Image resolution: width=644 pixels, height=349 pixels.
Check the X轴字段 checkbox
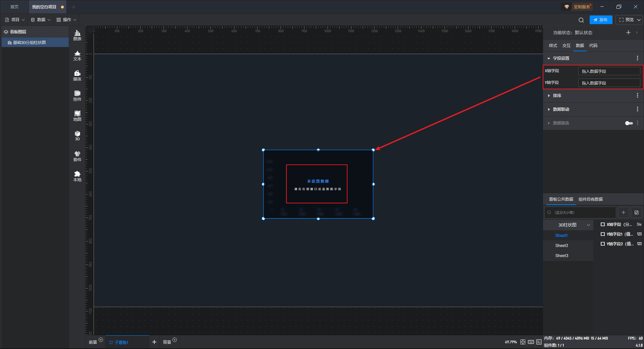(x=603, y=225)
